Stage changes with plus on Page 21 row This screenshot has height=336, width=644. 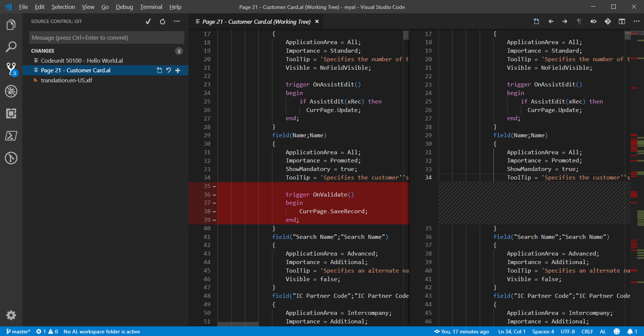pyautogui.click(x=178, y=70)
